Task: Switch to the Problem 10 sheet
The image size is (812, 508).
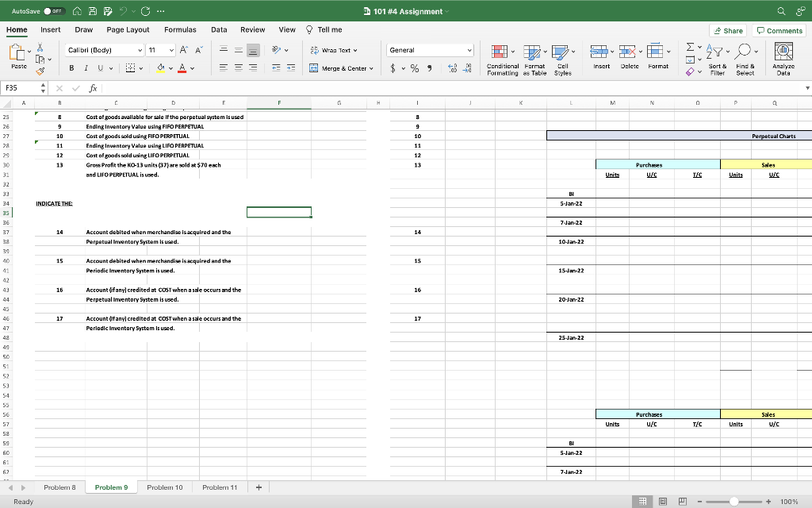Action: [165, 487]
